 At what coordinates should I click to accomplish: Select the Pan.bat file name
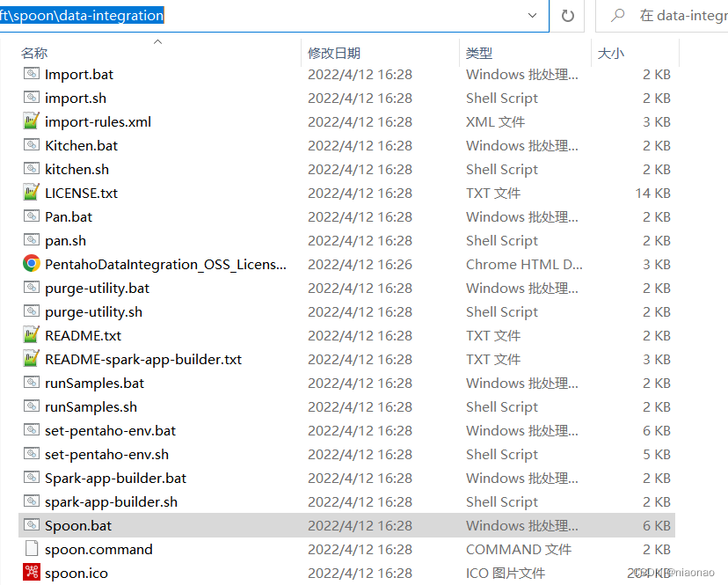point(69,216)
